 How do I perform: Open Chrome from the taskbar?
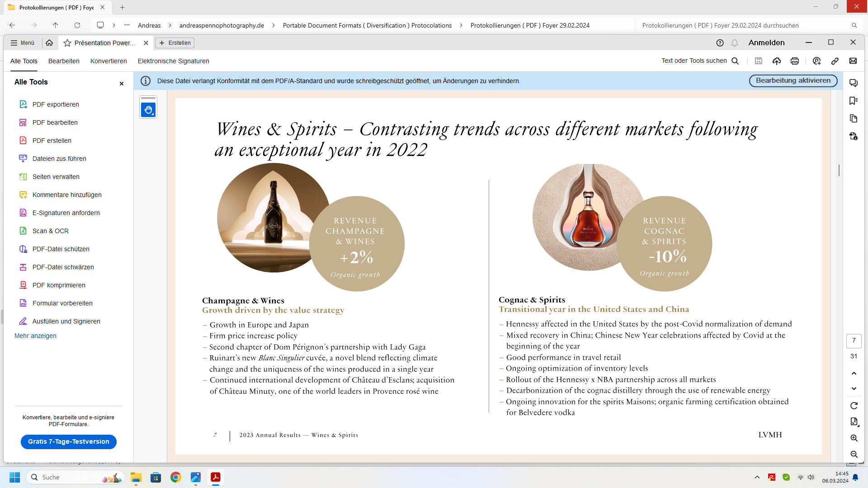point(176,477)
